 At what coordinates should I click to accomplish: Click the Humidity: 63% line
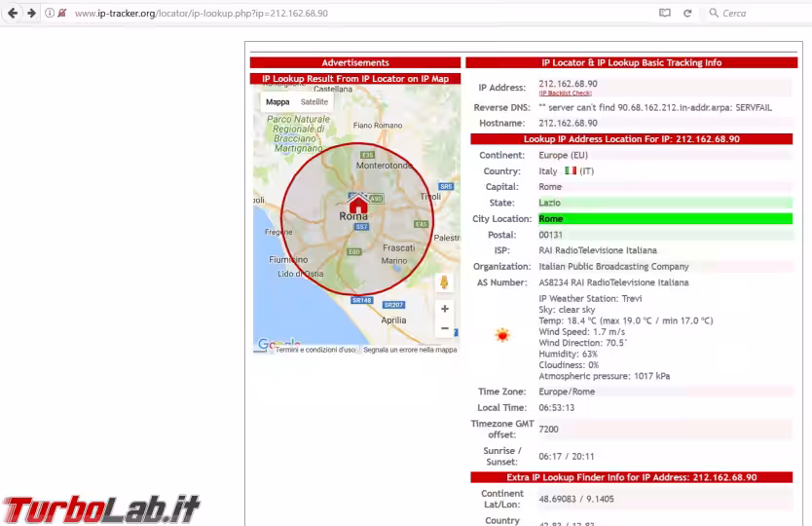(568, 354)
